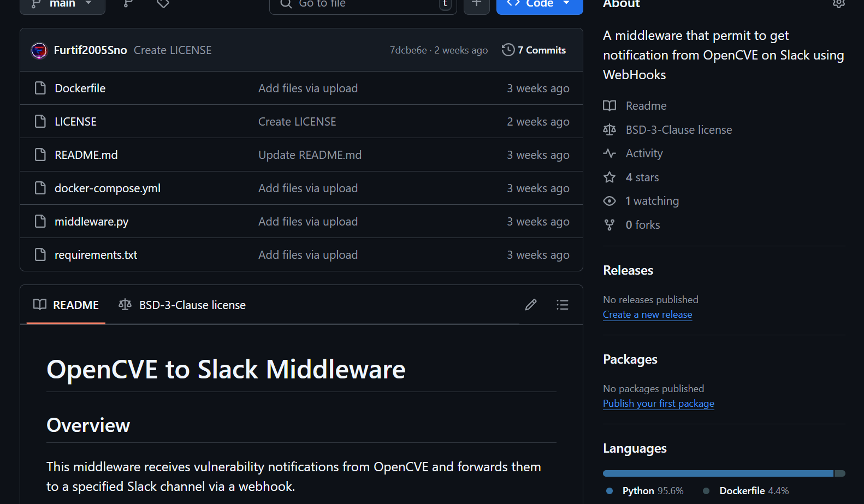Click the Dockerfile language bar segment
864x504 pixels.
click(840, 473)
